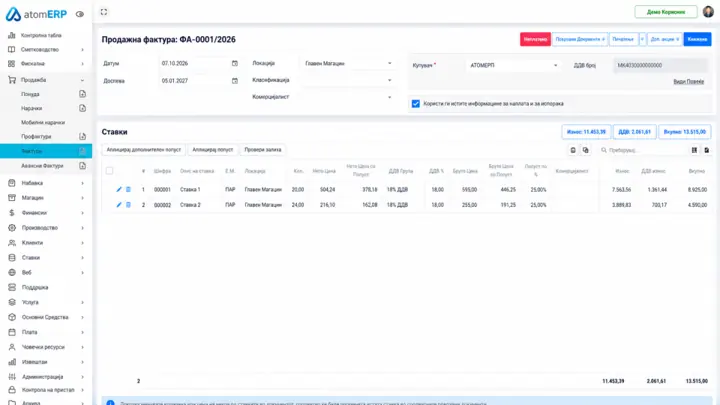The width and height of the screenshot is (720, 405).
Task: Open the Класификација dropdown
Action: (x=349, y=80)
